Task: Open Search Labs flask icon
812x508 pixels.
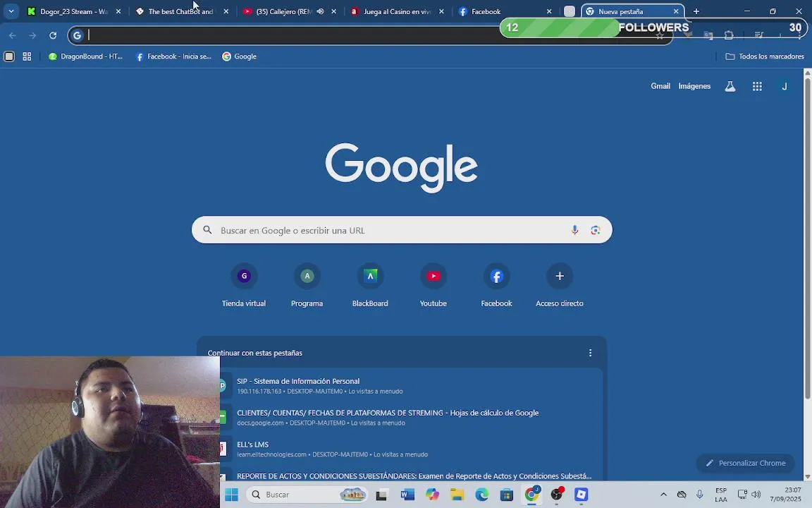Action: (x=730, y=87)
